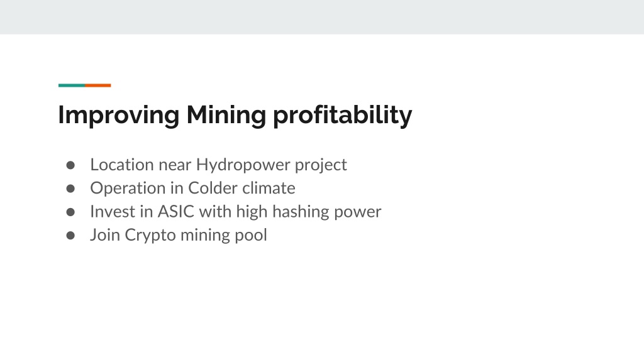This screenshot has width=644, height=362.
Task: Click the gray header band above the slide
Action: pyautogui.click(x=322, y=17)
